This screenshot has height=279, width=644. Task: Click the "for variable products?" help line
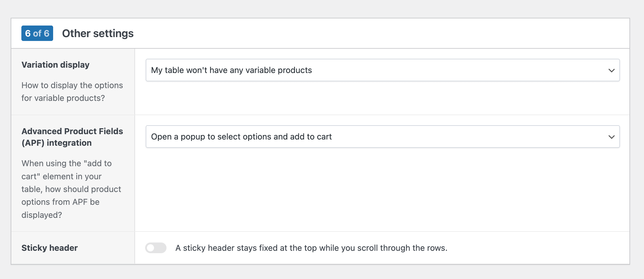click(63, 98)
